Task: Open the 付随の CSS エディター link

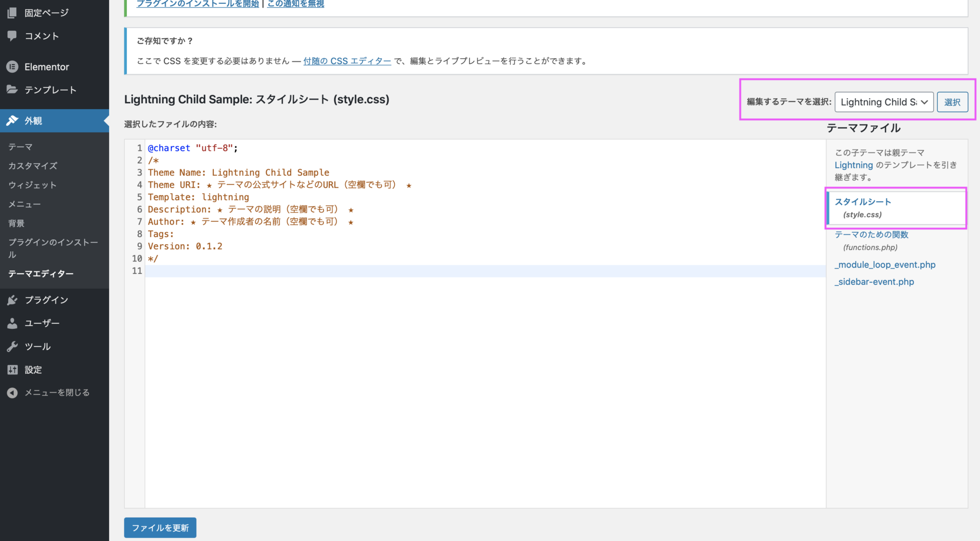Action: point(346,61)
